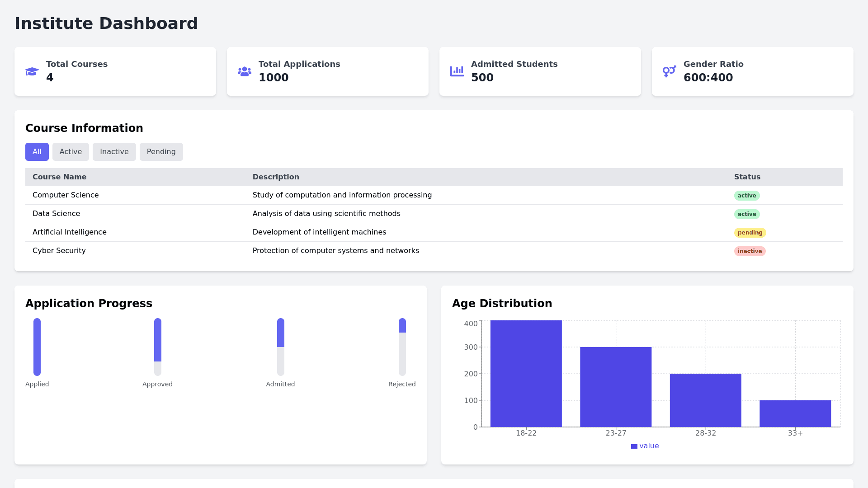868x488 pixels.
Task: Click the bar chart Admitted Students icon
Action: tap(457, 71)
